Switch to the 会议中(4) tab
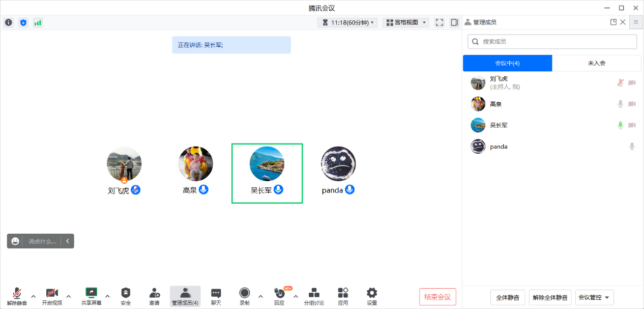The image size is (644, 309). coord(507,63)
